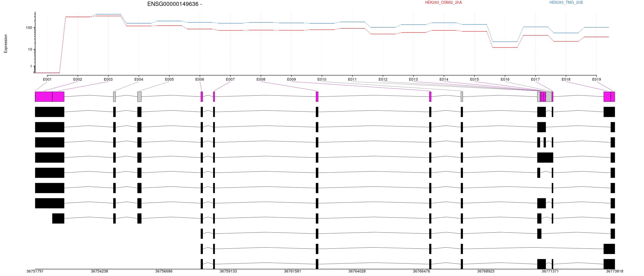Click exon label E008
644x276 pixels.
tap(261, 79)
